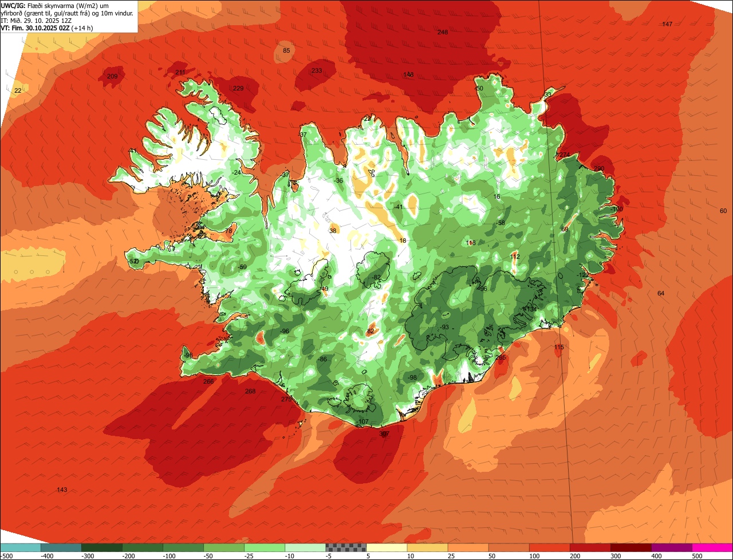
Task: Click the pale green swatch between -10 and -5
Action: (x=305, y=547)
